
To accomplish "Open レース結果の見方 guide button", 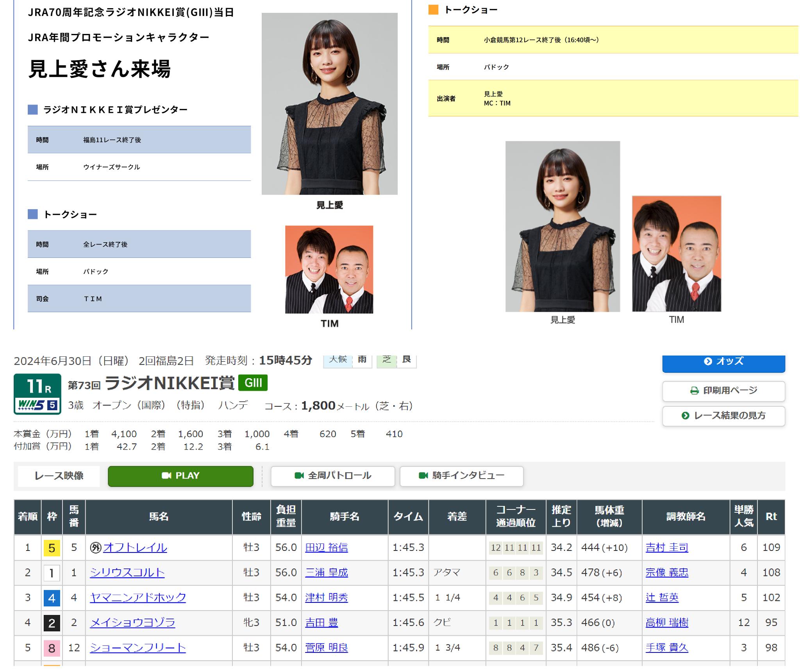I will tap(723, 416).
